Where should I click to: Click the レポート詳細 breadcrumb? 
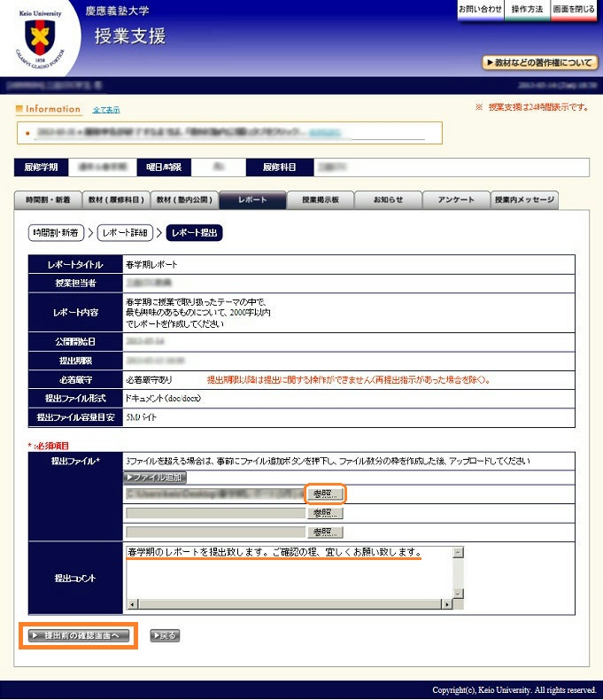pyautogui.click(x=129, y=233)
